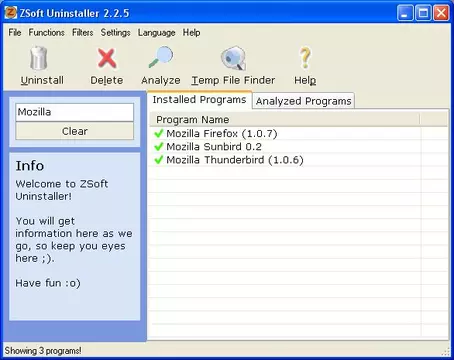Sort by the Program Name column header
This screenshot has width=454, height=360.
[284, 120]
